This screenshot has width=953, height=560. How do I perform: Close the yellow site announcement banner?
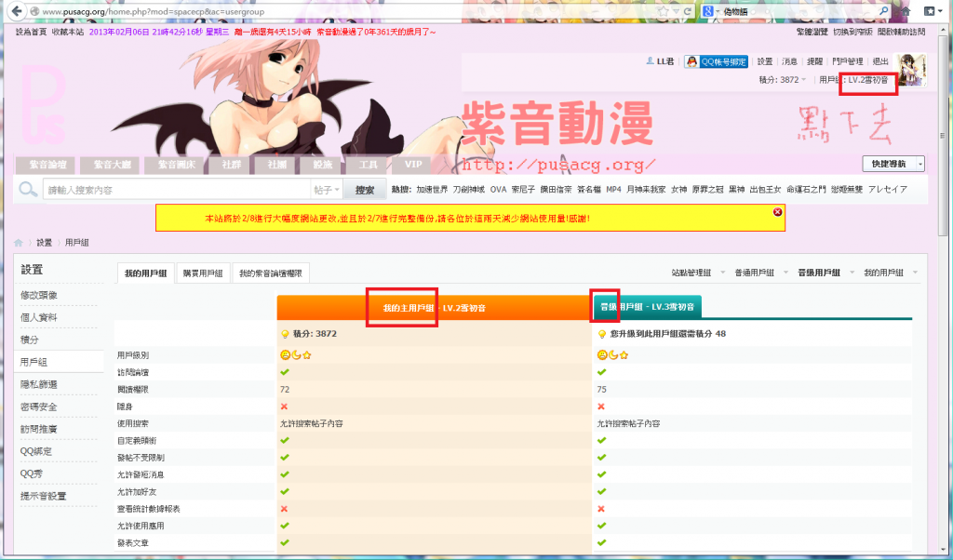[x=777, y=212]
